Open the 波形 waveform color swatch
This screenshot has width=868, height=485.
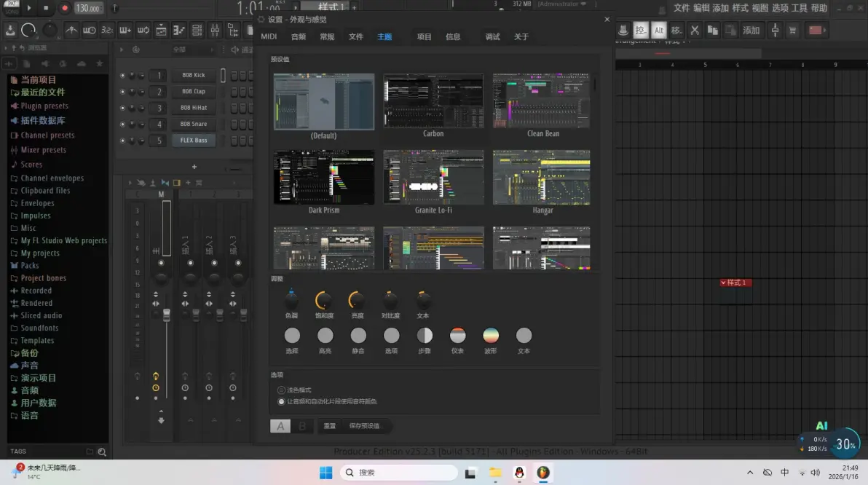coord(491,336)
